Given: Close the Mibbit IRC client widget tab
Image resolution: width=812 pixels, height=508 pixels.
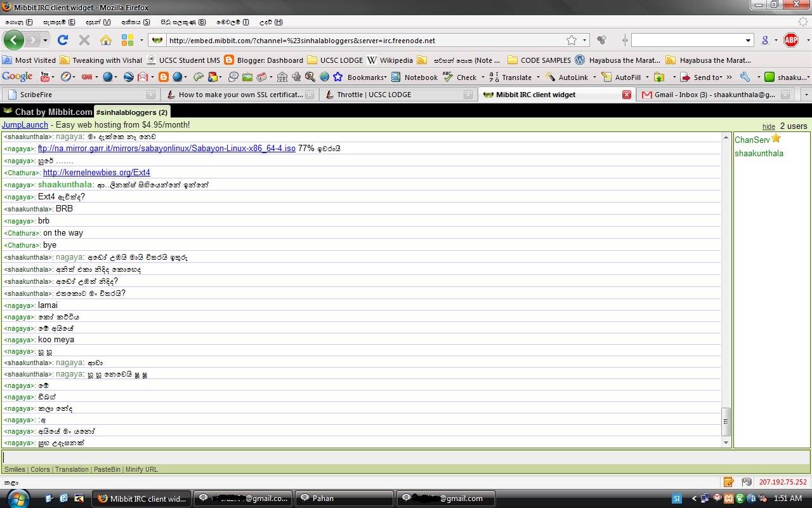Looking at the screenshot, I should pos(627,95).
